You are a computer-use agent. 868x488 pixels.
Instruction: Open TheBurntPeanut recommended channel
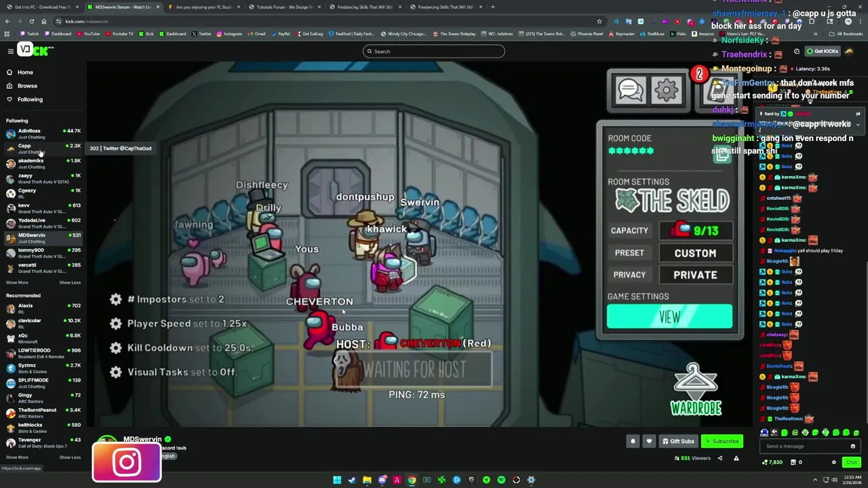coord(43,413)
